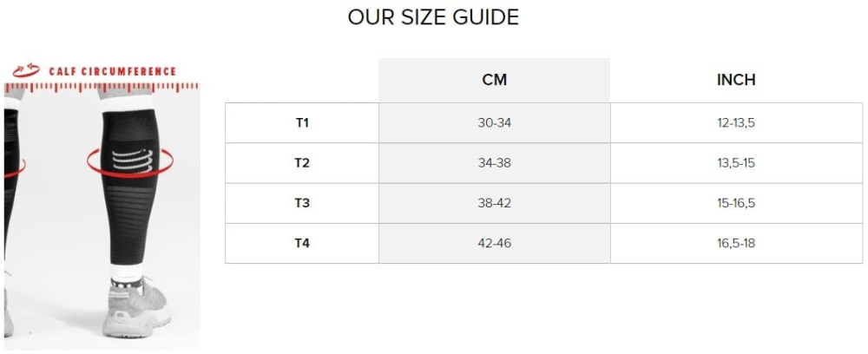This screenshot has width=868, height=354.
Task: Click the 38-42 cm cell
Action: [495, 203]
